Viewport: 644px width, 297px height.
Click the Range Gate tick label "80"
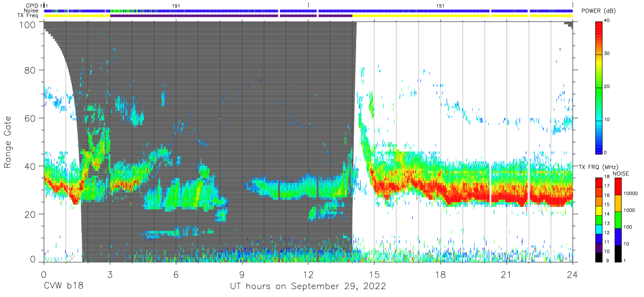[30, 70]
